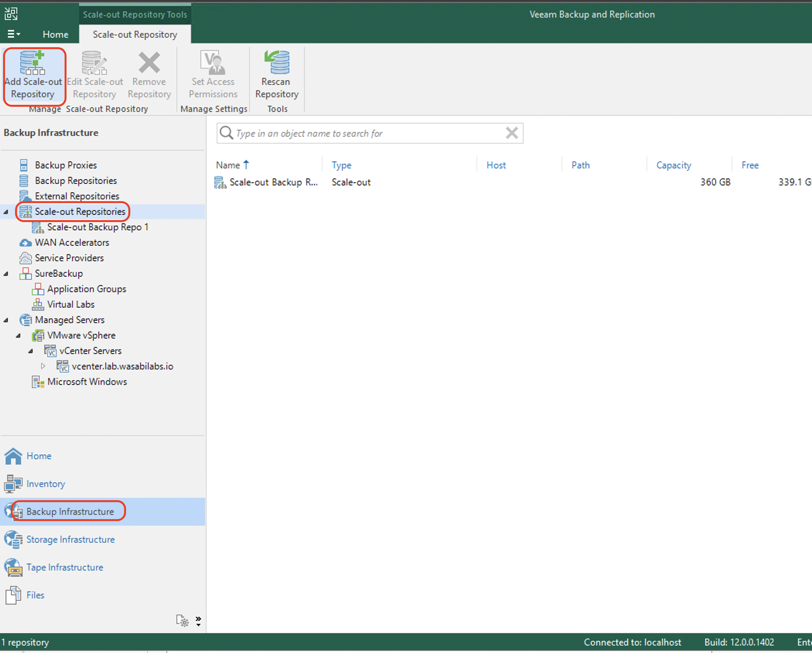
Task: Sort by Type column header
Action: tap(341, 165)
